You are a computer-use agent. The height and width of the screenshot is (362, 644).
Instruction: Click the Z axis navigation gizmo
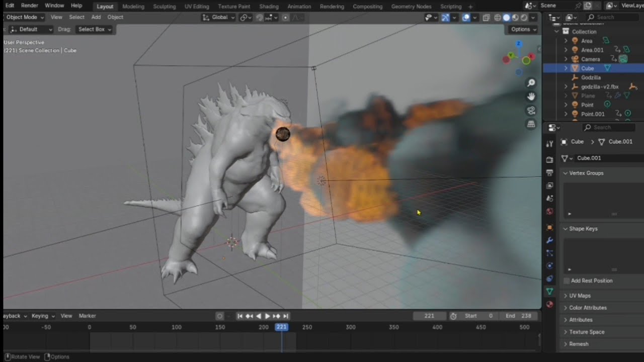[518, 43]
